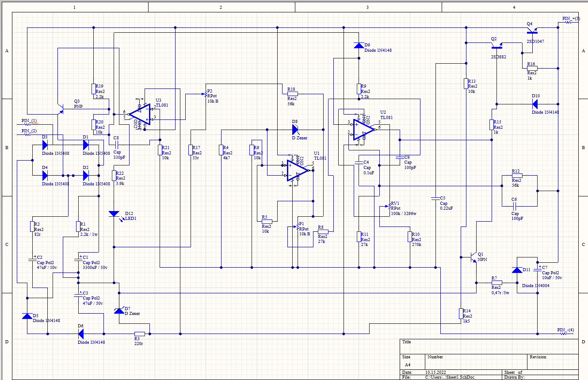588x380 pixels.
Task: Select the R22 3.9k resistor symbol
Action: click(114, 176)
